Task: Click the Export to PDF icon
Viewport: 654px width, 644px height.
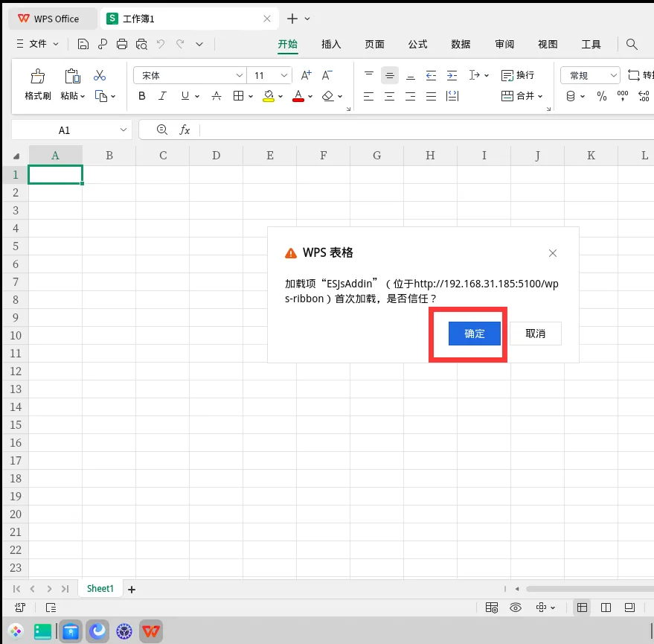Action: coord(102,44)
